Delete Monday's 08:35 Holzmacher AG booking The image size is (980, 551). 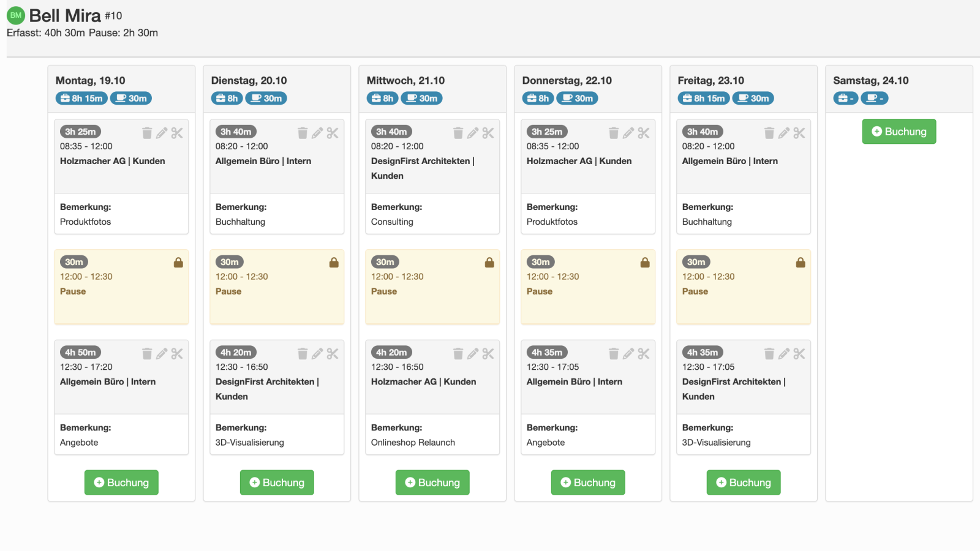pyautogui.click(x=147, y=133)
